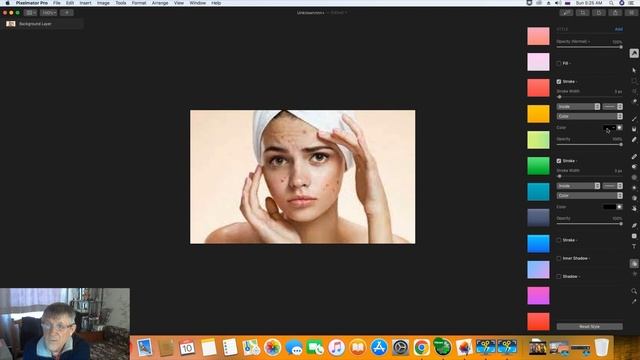Click the first stroke black color well
Image resolution: width=640 pixels, height=360 pixels.
click(x=609, y=128)
